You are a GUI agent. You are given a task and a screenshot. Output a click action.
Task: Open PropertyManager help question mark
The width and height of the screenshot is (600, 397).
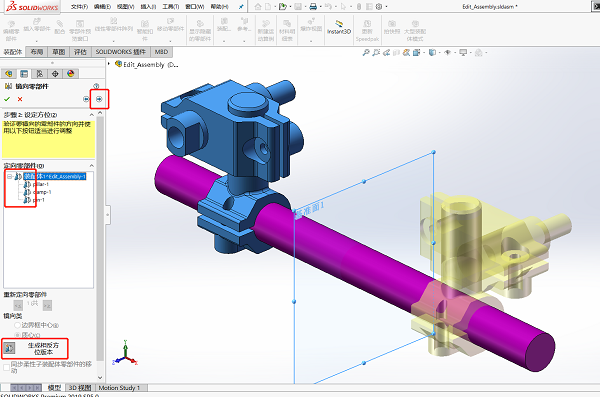pos(96,86)
